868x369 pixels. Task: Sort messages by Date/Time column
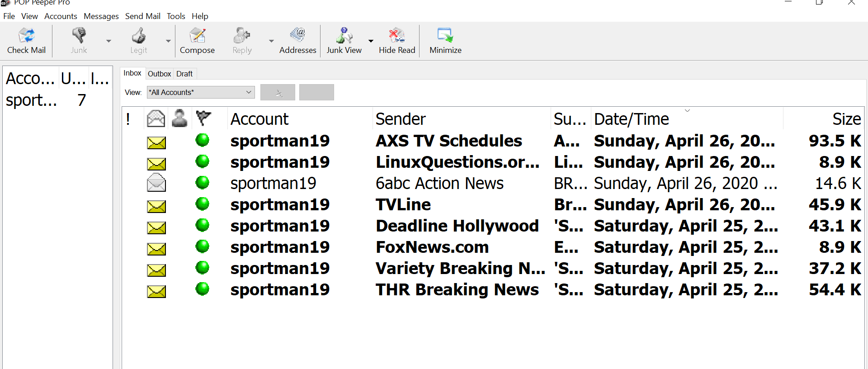click(687, 119)
